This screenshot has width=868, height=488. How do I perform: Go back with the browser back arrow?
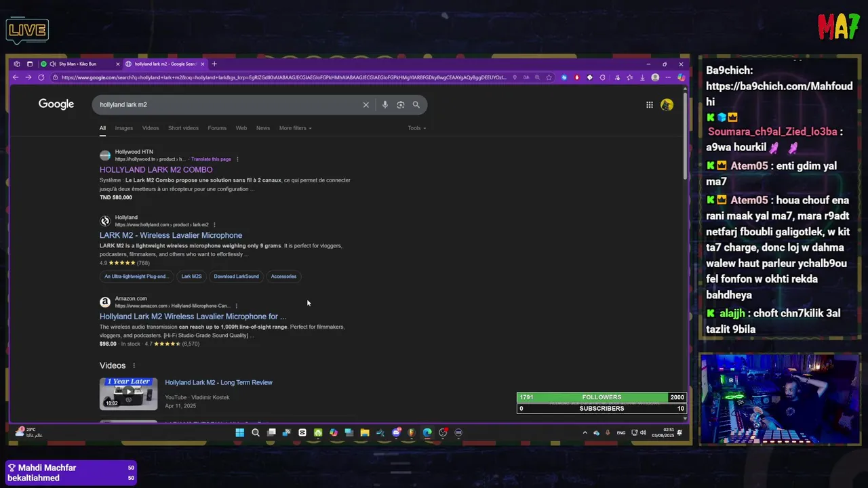pyautogui.click(x=16, y=77)
